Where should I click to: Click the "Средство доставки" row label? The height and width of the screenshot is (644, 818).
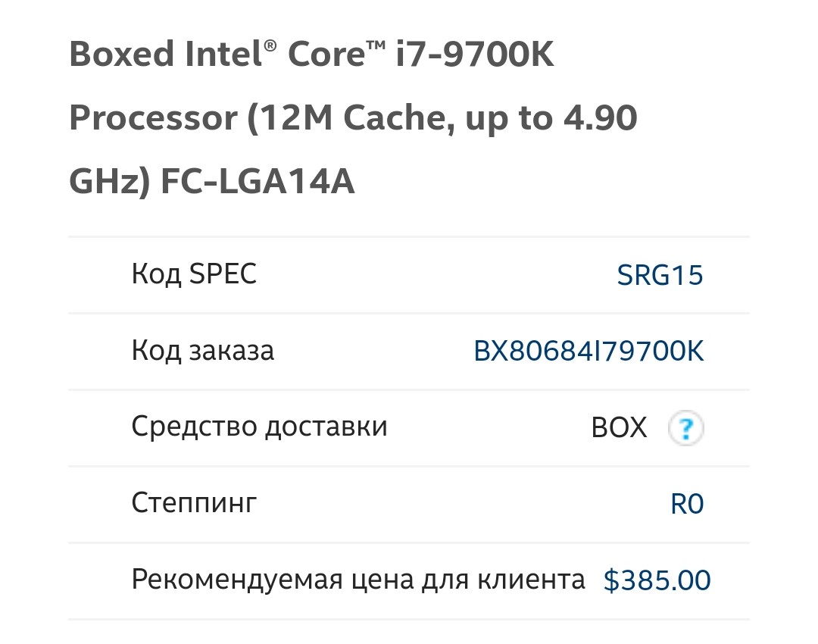tap(259, 427)
